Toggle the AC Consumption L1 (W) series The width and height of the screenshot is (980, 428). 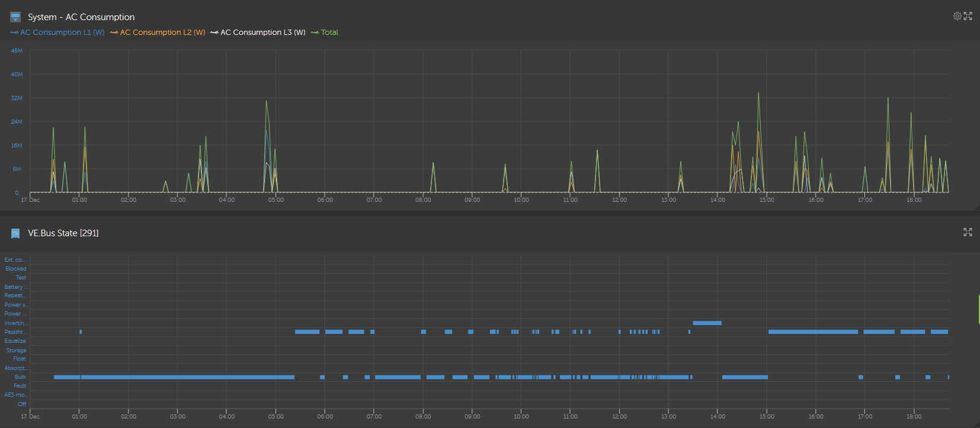click(57, 33)
